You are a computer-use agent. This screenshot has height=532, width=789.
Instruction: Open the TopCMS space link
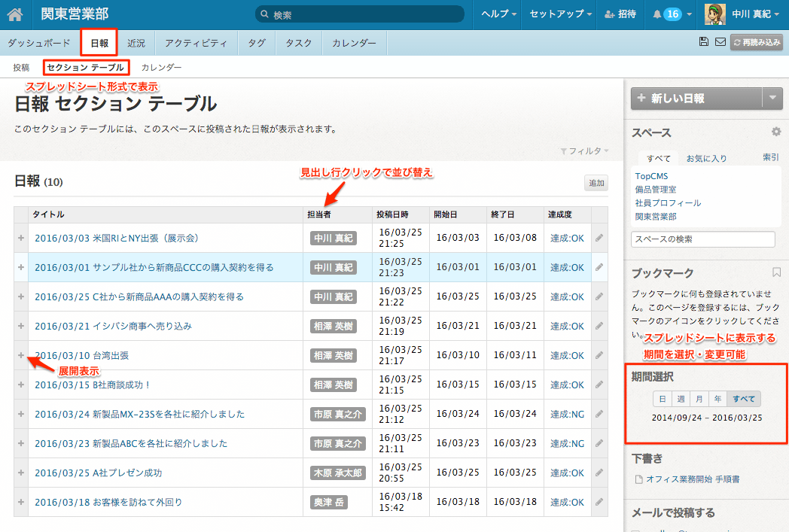[x=651, y=176]
